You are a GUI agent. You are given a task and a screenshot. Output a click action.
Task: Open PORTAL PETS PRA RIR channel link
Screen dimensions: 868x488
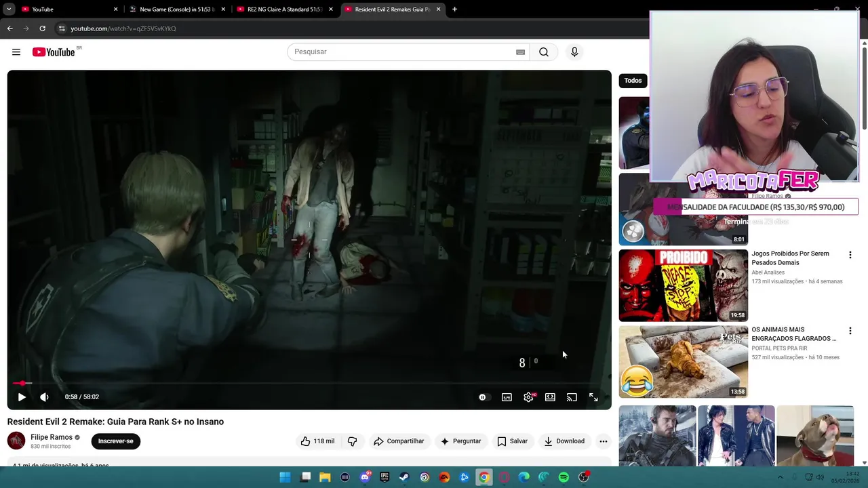(779, 348)
